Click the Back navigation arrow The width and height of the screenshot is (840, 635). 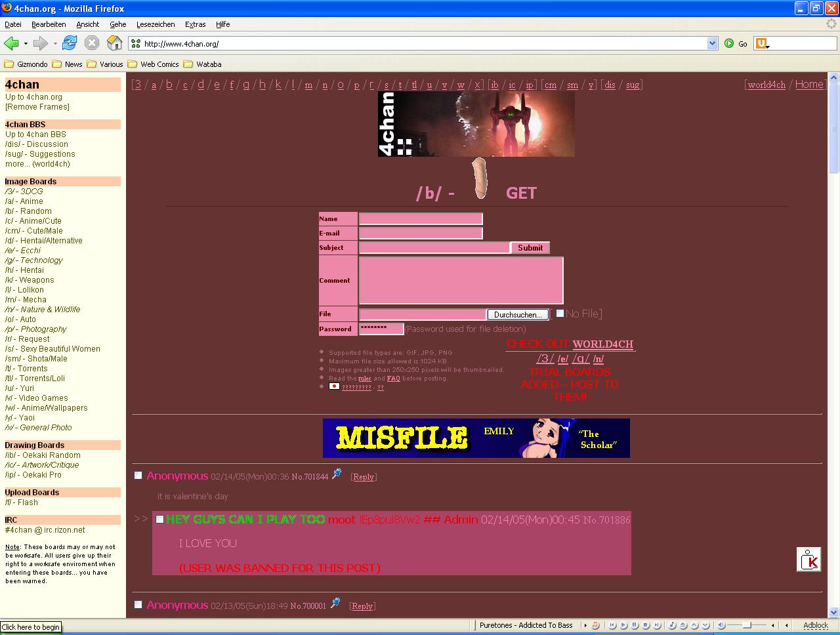pyautogui.click(x=11, y=43)
